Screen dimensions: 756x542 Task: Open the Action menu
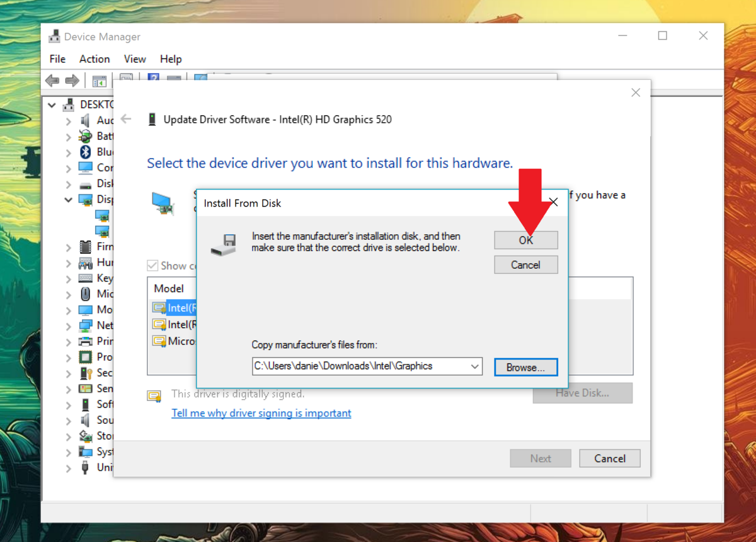pos(94,59)
